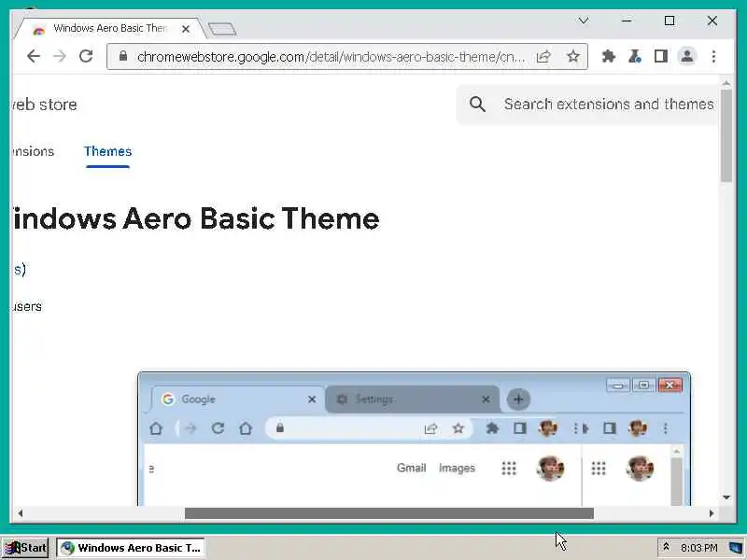Click the users count text
This screenshot has height=560, width=747.
(27, 307)
